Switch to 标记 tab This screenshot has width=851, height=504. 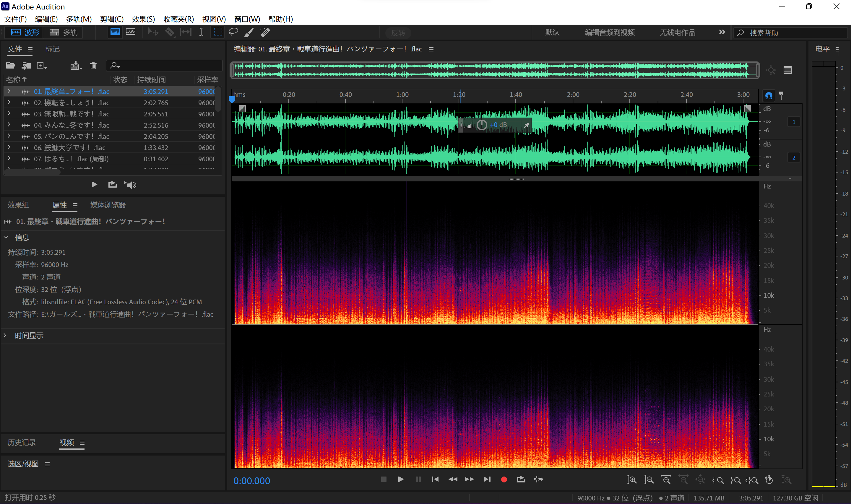[x=53, y=49]
